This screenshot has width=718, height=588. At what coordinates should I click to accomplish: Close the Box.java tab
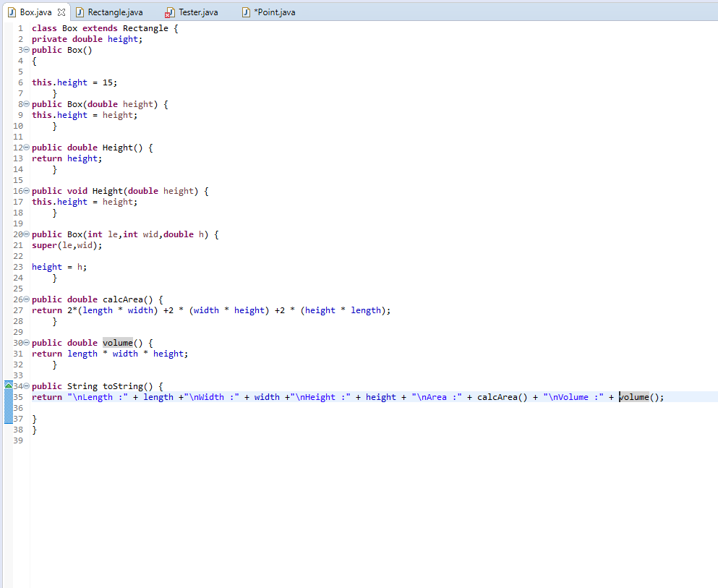point(61,12)
